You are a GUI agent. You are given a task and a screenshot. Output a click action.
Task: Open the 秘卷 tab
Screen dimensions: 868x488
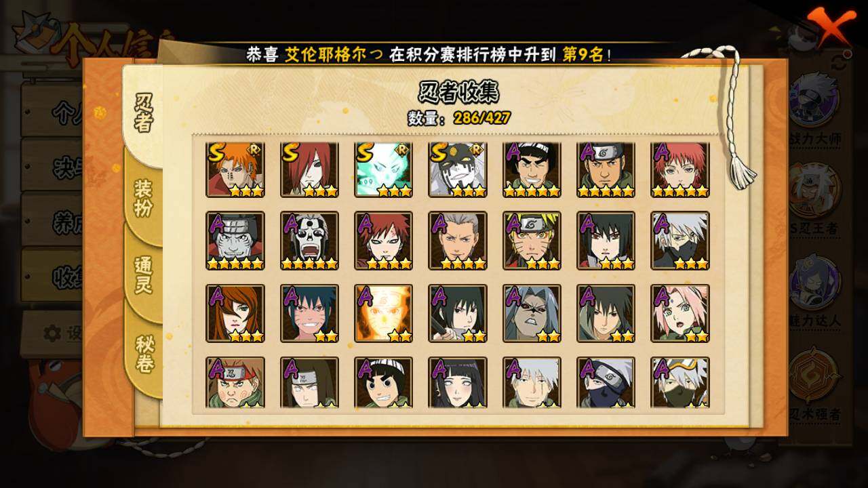[x=143, y=354]
